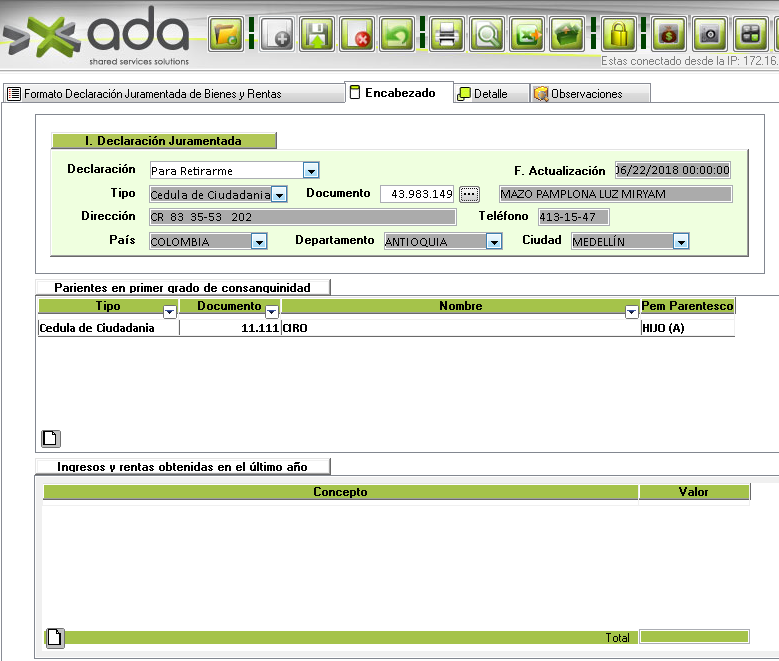779x661 pixels.
Task: Click the open folder toolbar icon
Action: (x=226, y=34)
